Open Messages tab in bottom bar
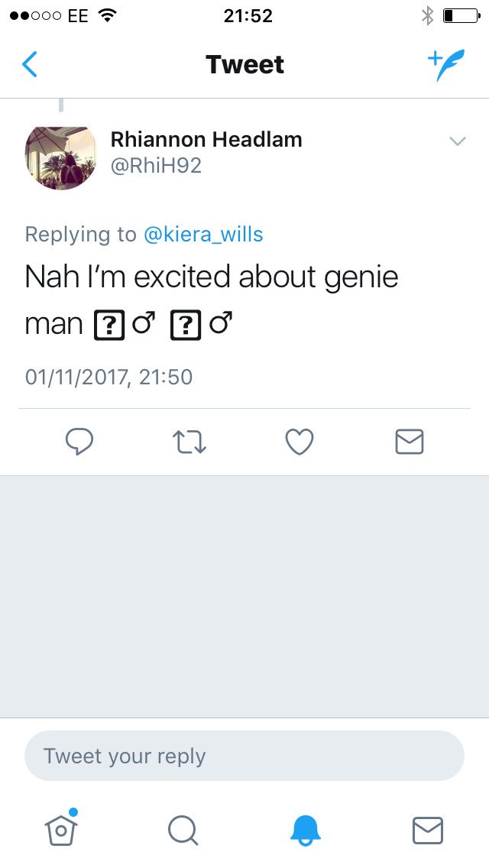Image resolution: width=489 pixels, height=868 pixels. (x=428, y=831)
